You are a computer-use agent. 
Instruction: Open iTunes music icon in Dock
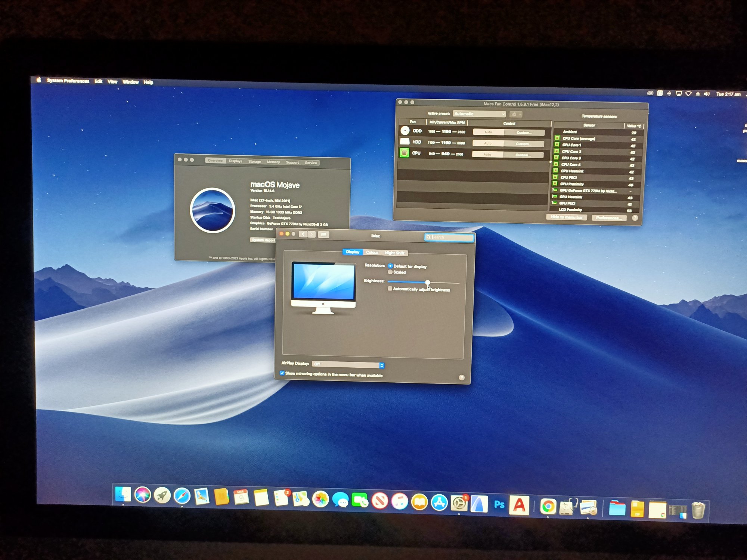(x=400, y=502)
